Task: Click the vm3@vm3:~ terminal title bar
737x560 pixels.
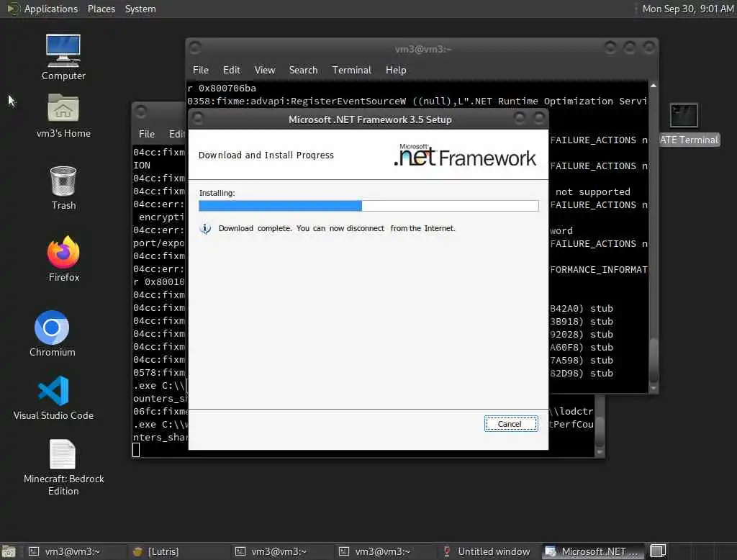Action: [422, 49]
